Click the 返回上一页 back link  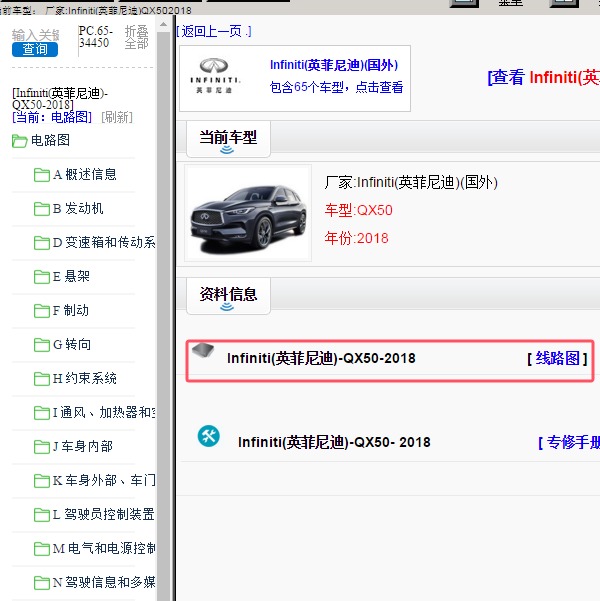click(x=214, y=31)
